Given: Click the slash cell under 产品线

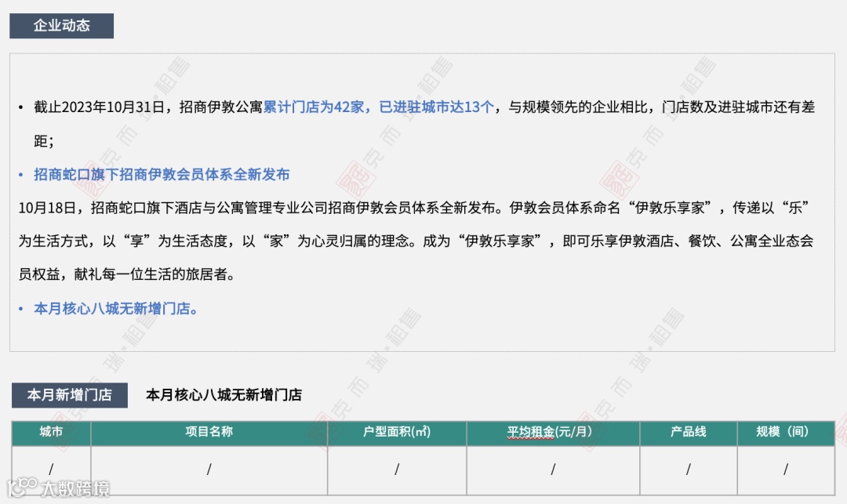Looking at the screenshot, I should [x=689, y=470].
